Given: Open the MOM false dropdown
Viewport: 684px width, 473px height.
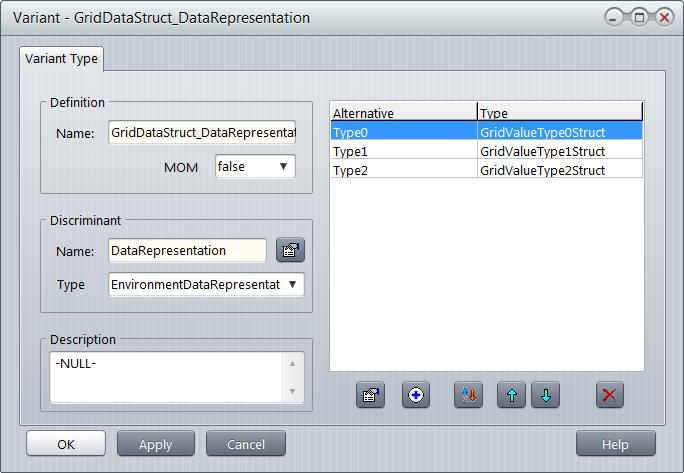Looking at the screenshot, I should [255, 166].
